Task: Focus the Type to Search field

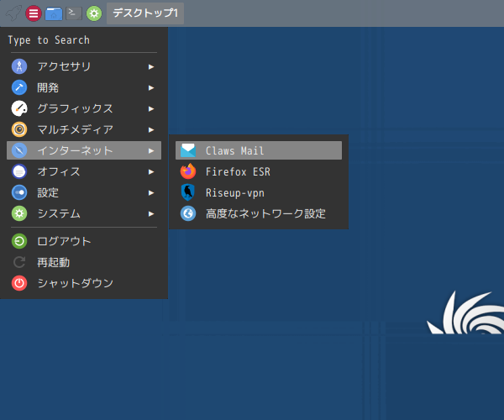Action: (83, 40)
